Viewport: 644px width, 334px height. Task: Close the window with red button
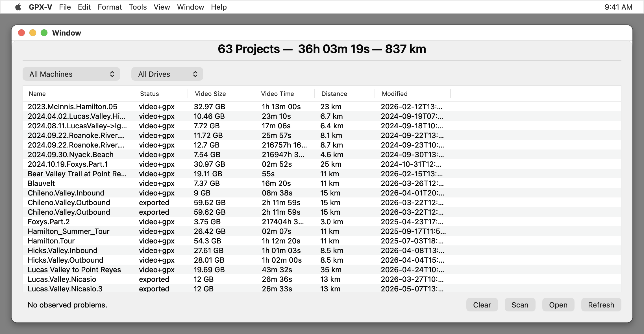[x=21, y=33]
